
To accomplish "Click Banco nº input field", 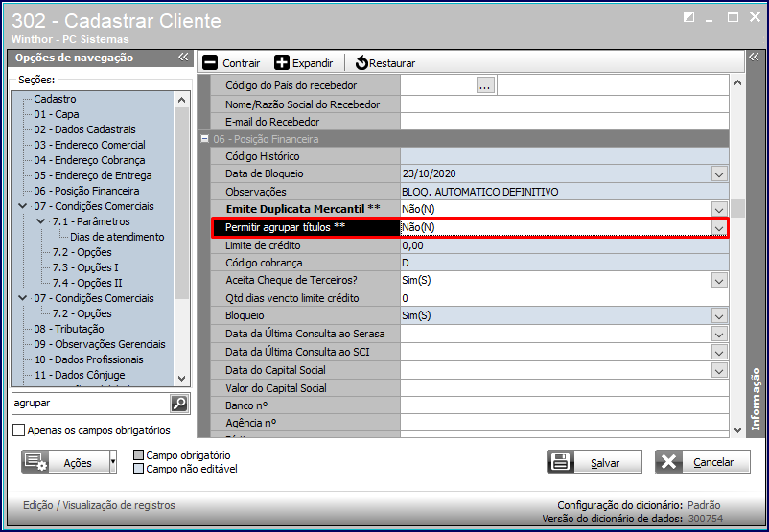I will [x=564, y=405].
